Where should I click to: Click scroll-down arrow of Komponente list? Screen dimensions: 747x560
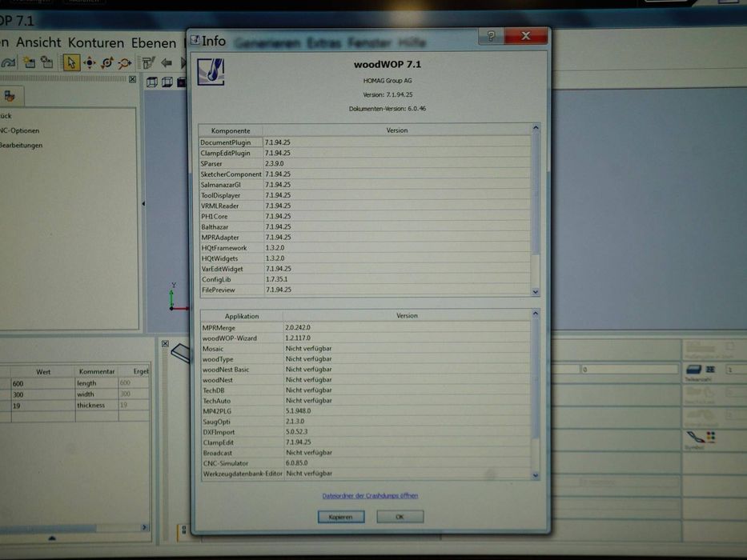536,292
